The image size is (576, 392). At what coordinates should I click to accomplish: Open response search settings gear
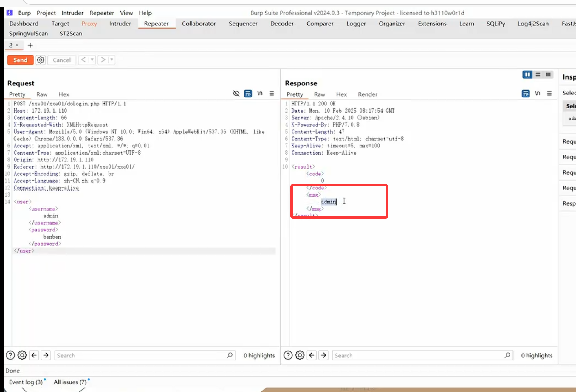tap(300, 355)
